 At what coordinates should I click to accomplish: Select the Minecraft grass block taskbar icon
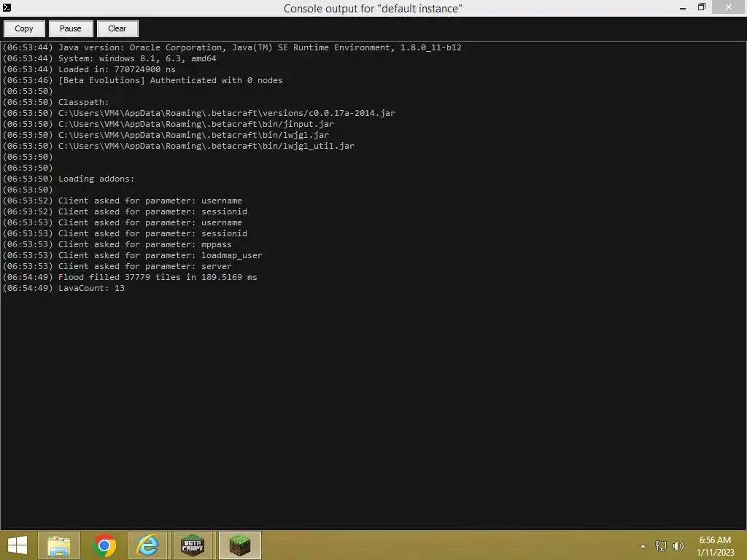239,545
